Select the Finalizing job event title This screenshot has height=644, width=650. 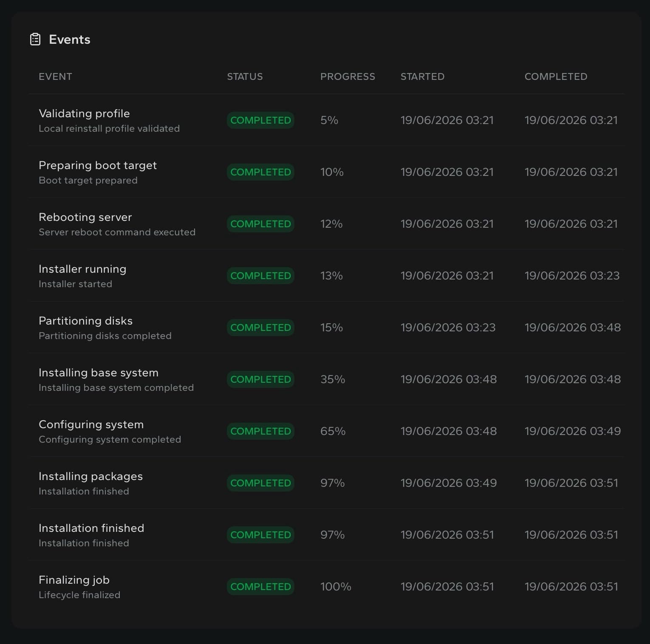pos(74,580)
